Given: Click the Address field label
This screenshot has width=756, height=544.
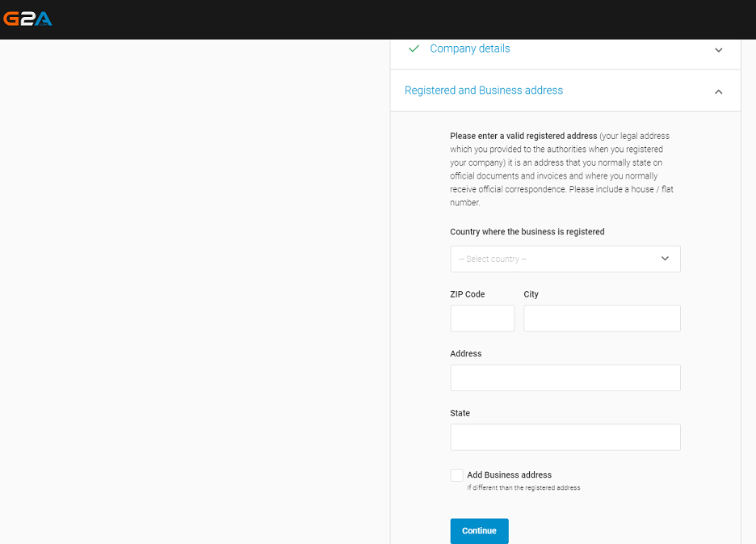Looking at the screenshot, I should pyautogui.click(x=465, y=354).
